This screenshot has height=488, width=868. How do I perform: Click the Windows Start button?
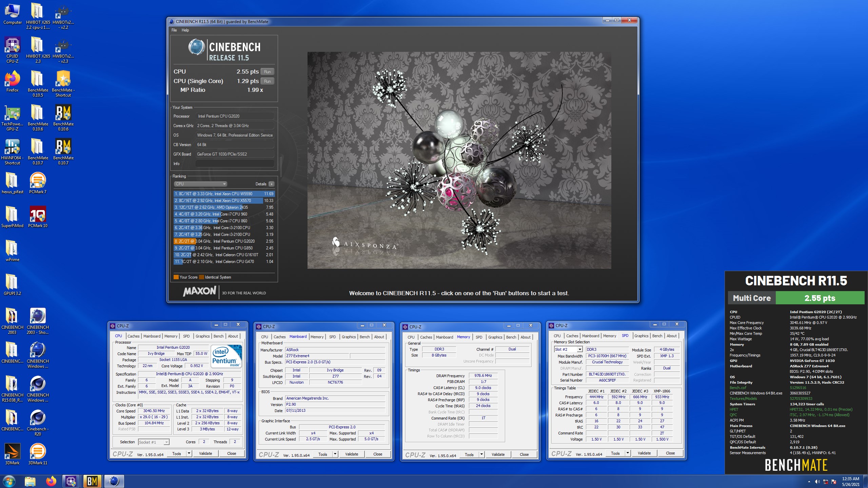pos(9,481)
